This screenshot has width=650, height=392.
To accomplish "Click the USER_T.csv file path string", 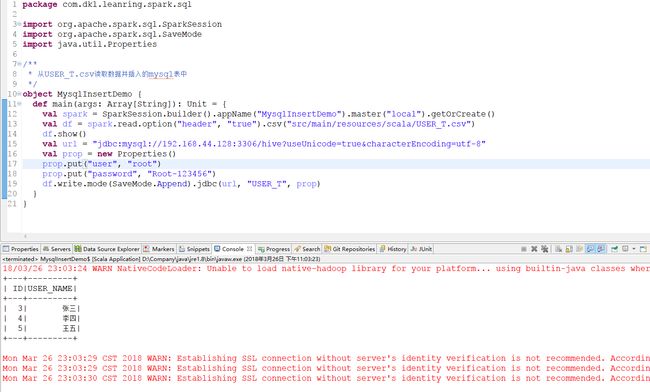I will coord(378,124).
